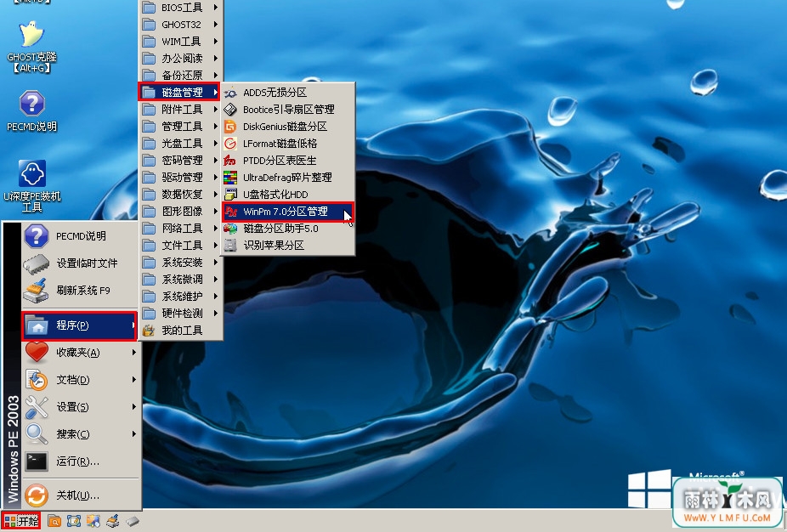
Task: Expand the BIOS工具 submenu arrow
Action: (x=215, y=8)
